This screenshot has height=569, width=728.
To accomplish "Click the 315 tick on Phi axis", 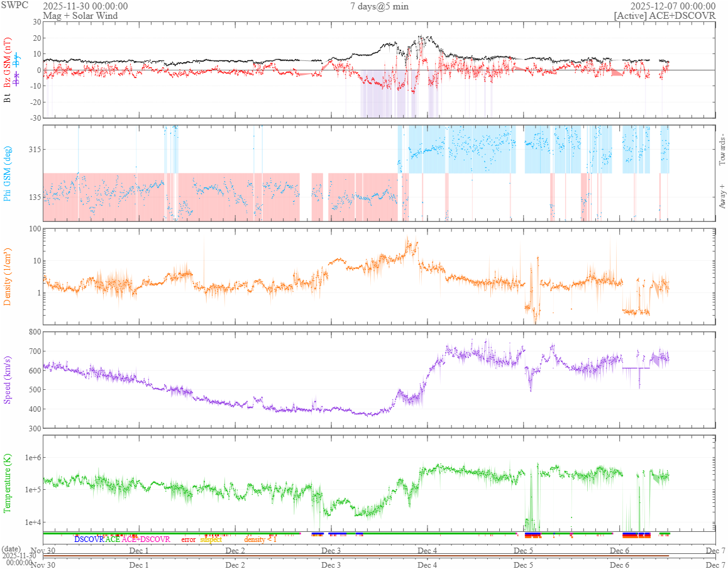I will click(35, 149).
